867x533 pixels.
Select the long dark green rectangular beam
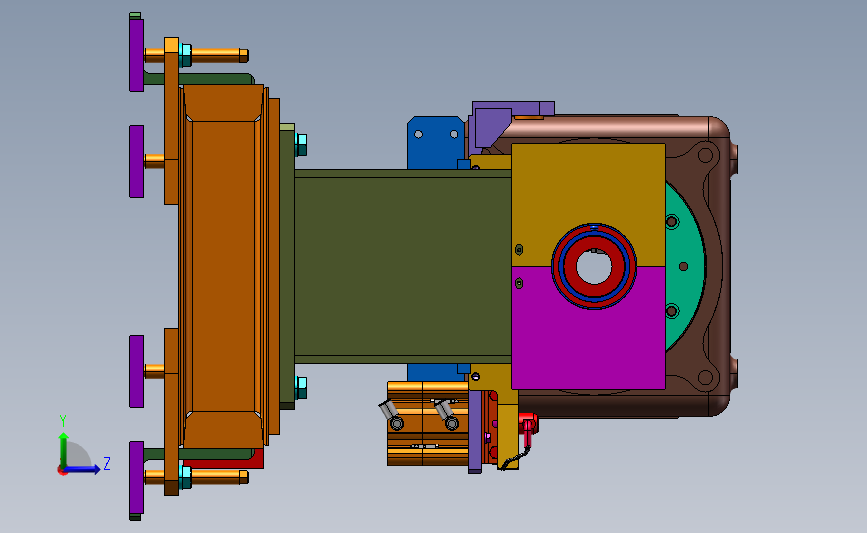(403, 266)
